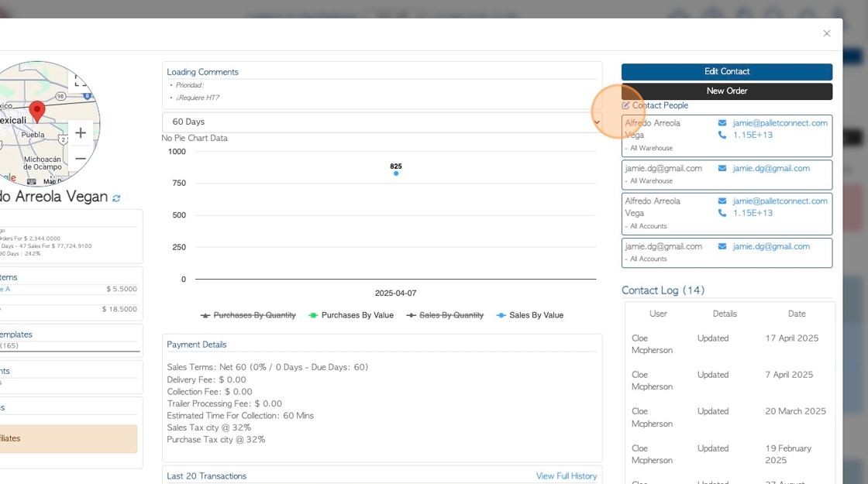
Task: Click the (165) templates count
Action: [x=9, y=345]
